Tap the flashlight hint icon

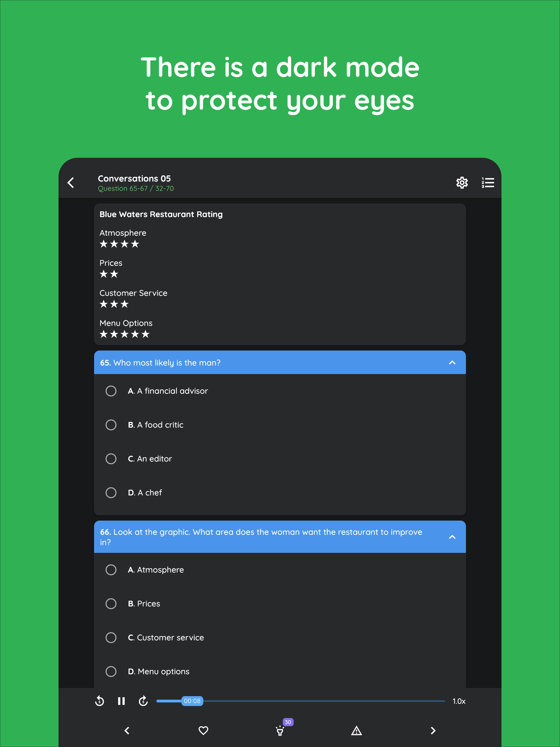pos(280,730)
